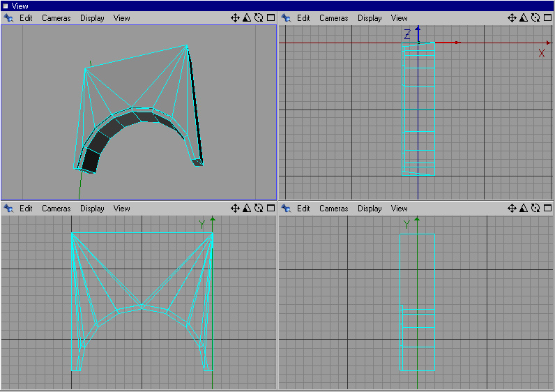Open Display menu in bottom-right side viewport
Screen dimensions: 555x392
(x=370, y=209)
